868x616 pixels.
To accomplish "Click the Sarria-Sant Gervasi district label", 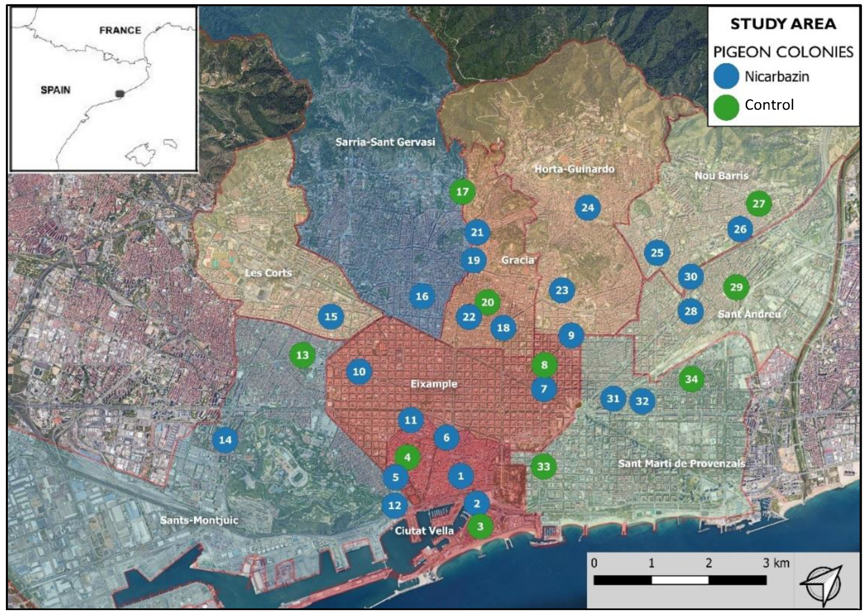I will (x=385, y=142).
